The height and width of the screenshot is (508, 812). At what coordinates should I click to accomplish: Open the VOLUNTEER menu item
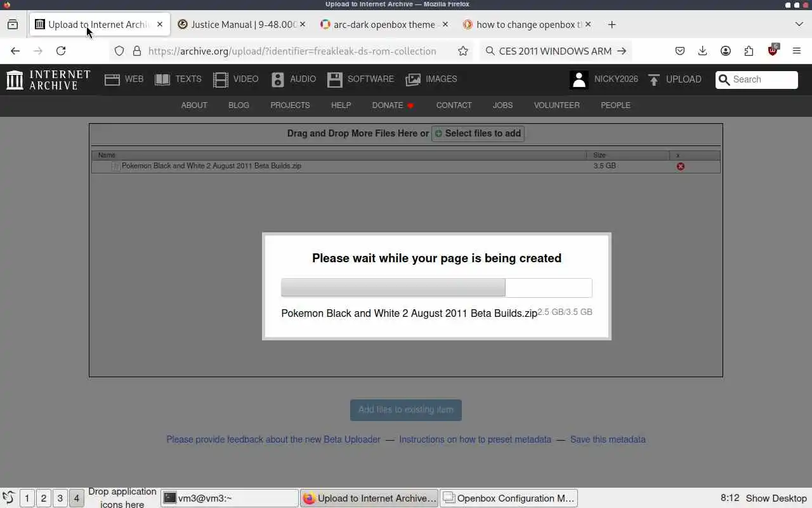[x=556, y=105]
